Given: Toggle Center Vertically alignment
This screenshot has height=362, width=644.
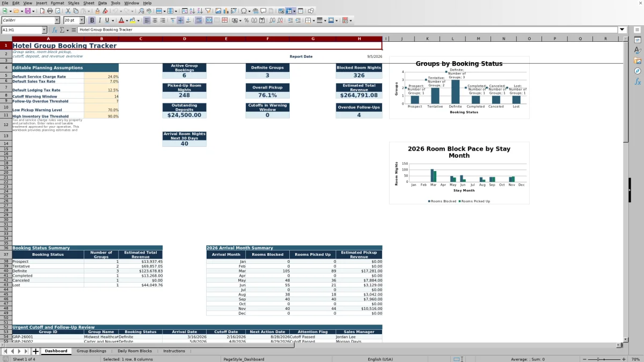Looking at the screenshot, I should [x=180, y=20].
